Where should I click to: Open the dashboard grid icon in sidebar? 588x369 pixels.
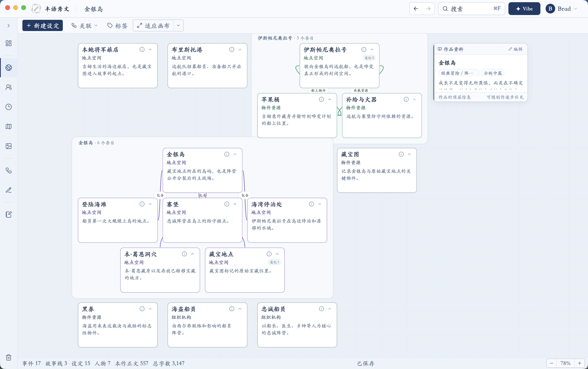coord(9,43)
